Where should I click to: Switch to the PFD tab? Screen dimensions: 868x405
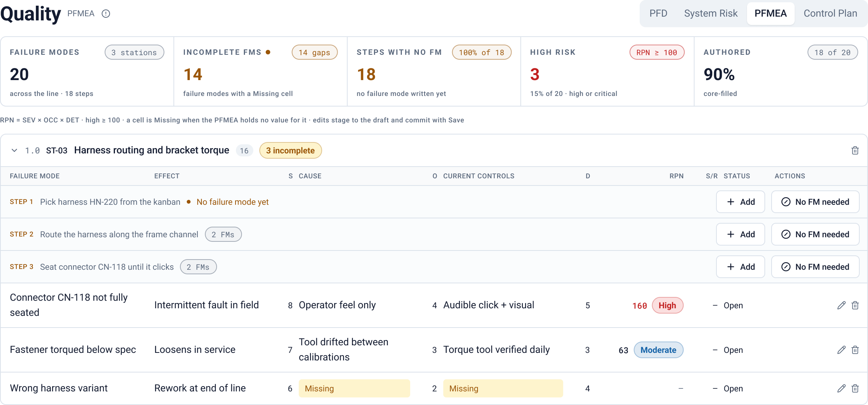pos(658,13)
